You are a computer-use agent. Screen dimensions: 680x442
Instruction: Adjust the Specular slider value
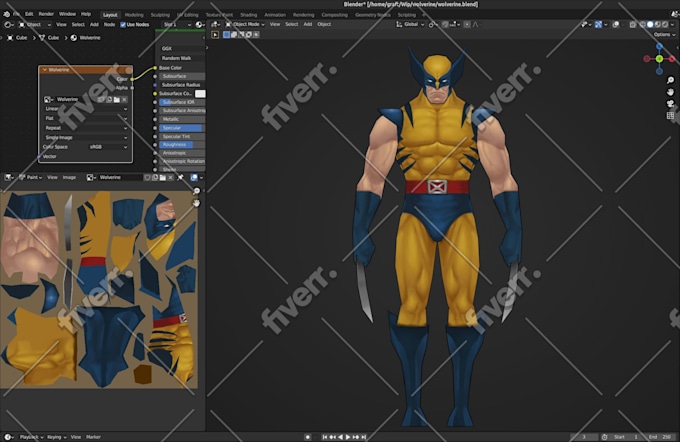[180, 128]
